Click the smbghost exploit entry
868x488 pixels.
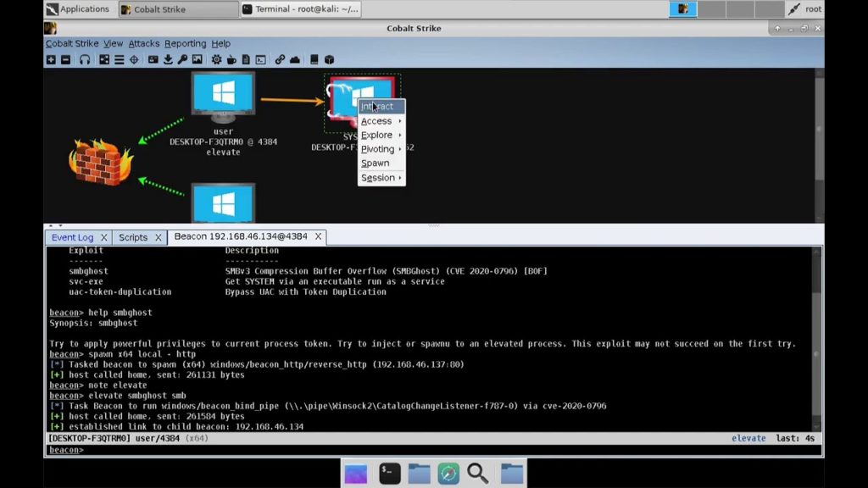coord(88,271)
